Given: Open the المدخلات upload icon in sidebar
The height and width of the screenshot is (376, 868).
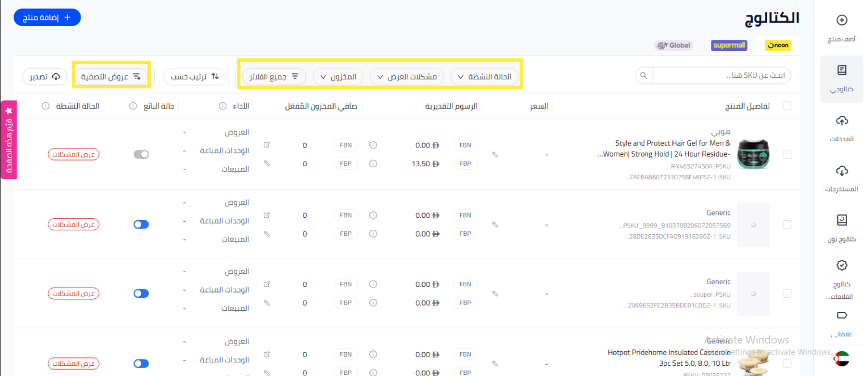Looking at the screenshot, I should pos(842,120).
